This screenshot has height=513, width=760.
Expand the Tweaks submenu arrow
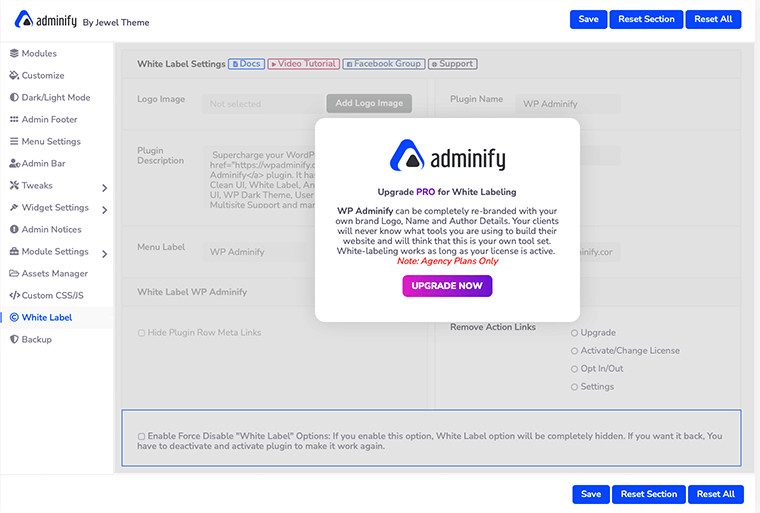(x=104, y=187)
